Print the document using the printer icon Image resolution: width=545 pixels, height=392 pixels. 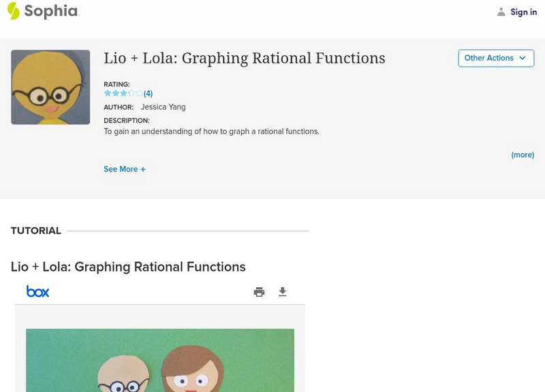[259, 292]
